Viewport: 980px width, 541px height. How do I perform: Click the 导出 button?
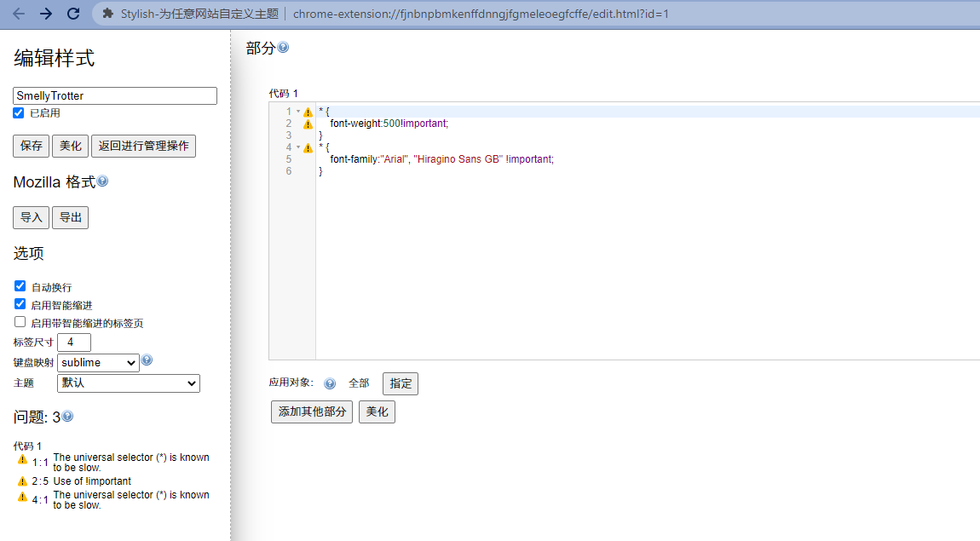coord(71,218)
